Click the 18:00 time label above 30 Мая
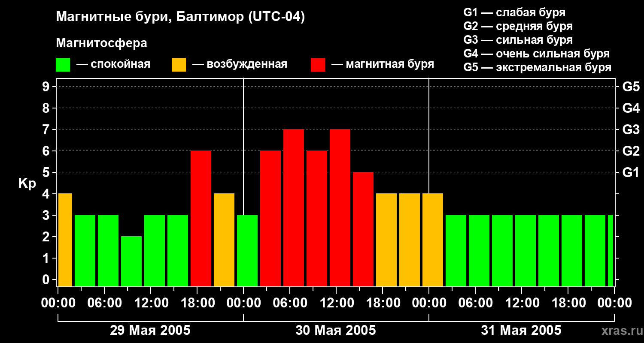 point(383,303)
